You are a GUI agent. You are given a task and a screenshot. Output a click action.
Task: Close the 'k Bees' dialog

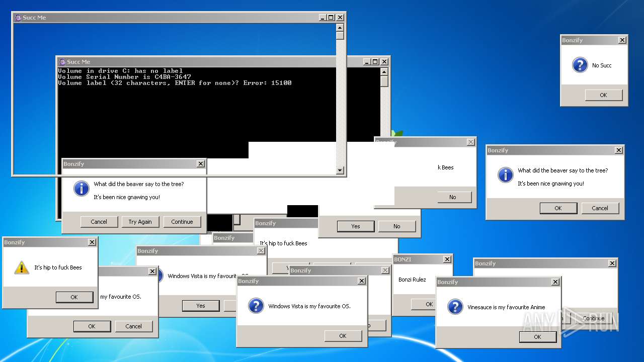pyautogui.click(x=471, y=142)
